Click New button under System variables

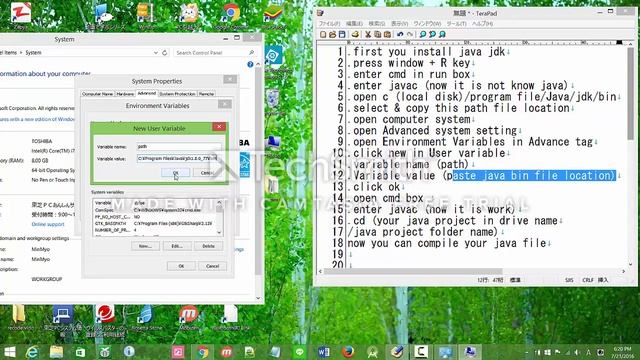tap(145, 246)
